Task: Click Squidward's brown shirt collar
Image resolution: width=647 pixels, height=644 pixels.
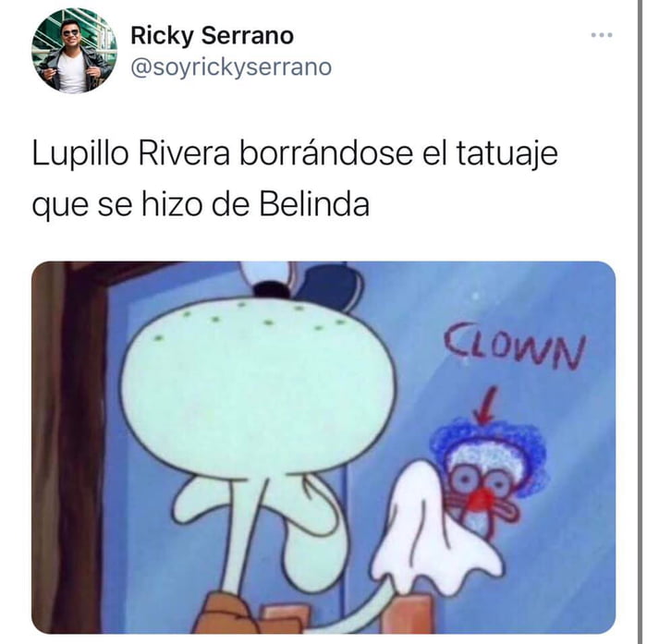Action: point(225,614)
